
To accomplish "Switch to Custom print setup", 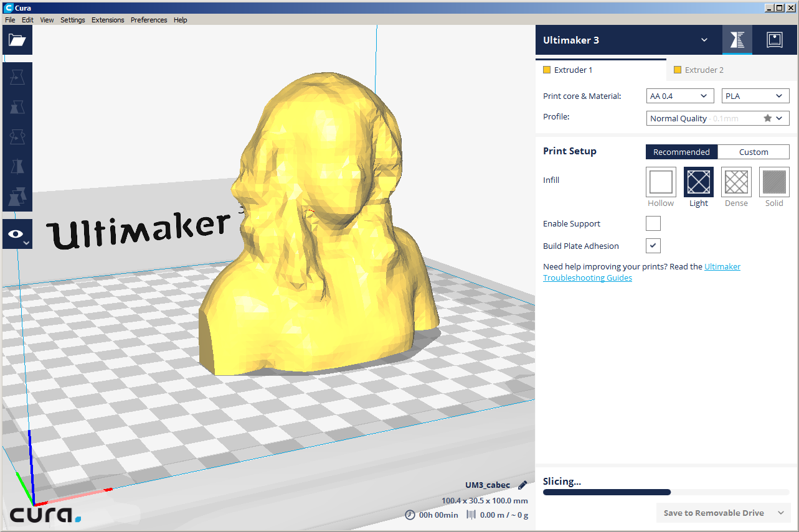I will coord(754,152).
